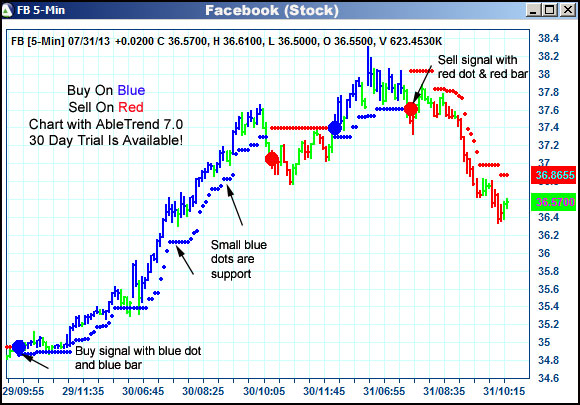Screen dimensions: 580x405
Task: Click the 30/08:25 time axis label
Action: [203, 391]
